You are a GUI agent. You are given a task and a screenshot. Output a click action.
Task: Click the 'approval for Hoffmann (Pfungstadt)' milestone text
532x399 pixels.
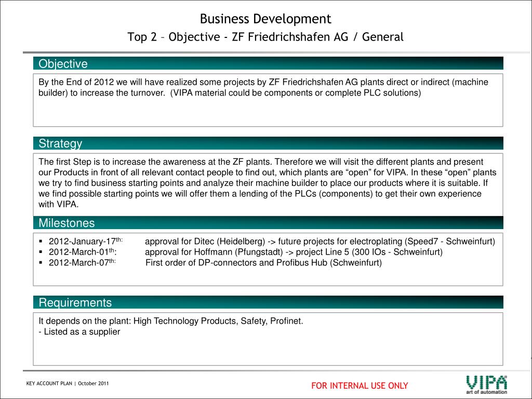tap(294, 252)
